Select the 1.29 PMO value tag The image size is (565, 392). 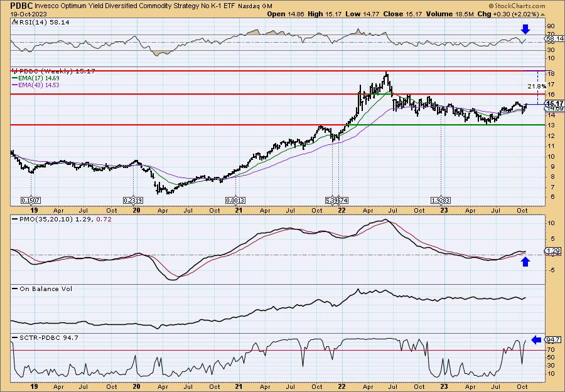coord(554,250)
